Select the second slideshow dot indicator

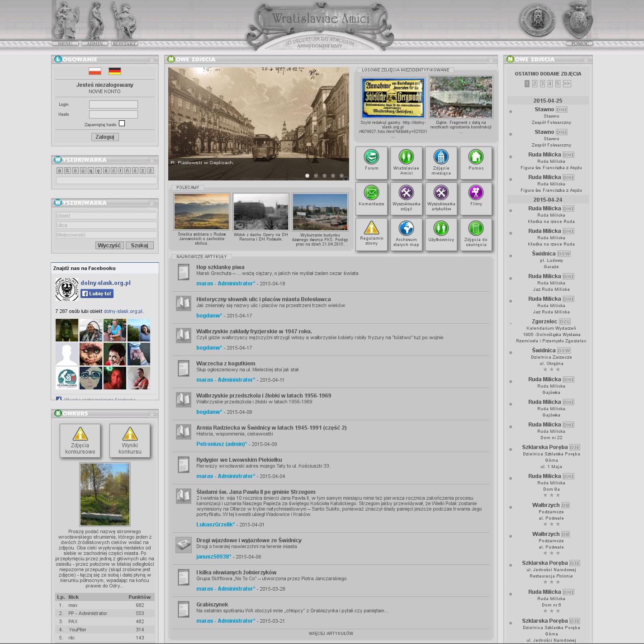click(316, 176)
